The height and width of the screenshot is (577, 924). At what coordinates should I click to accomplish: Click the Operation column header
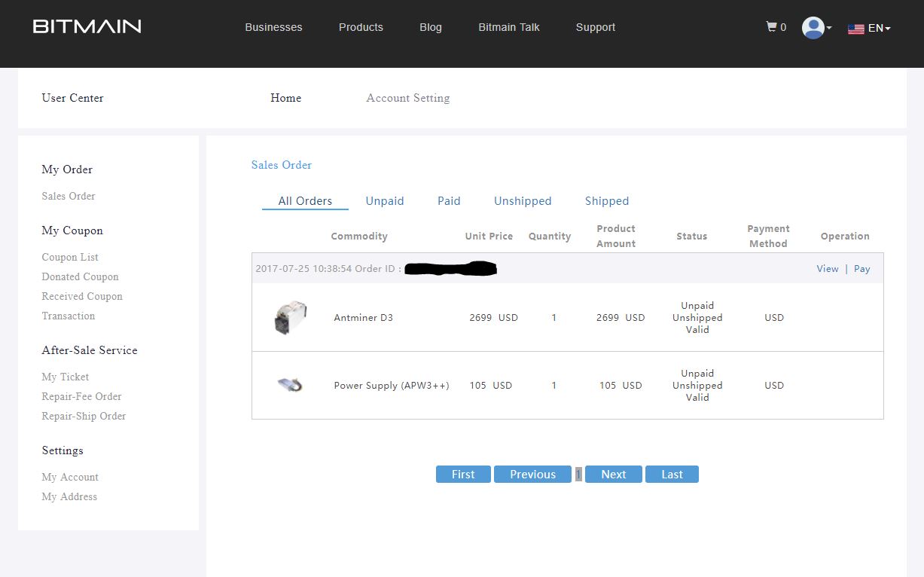(x=845, y=237)
